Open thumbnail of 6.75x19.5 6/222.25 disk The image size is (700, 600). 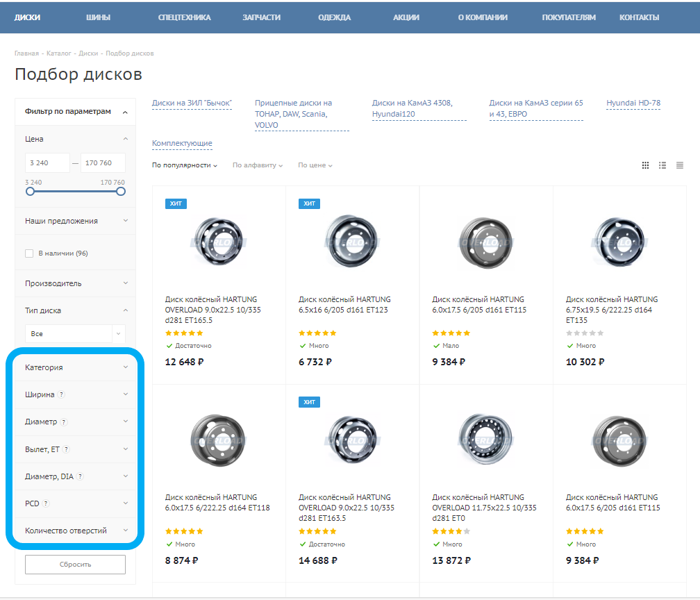(619, 242)
